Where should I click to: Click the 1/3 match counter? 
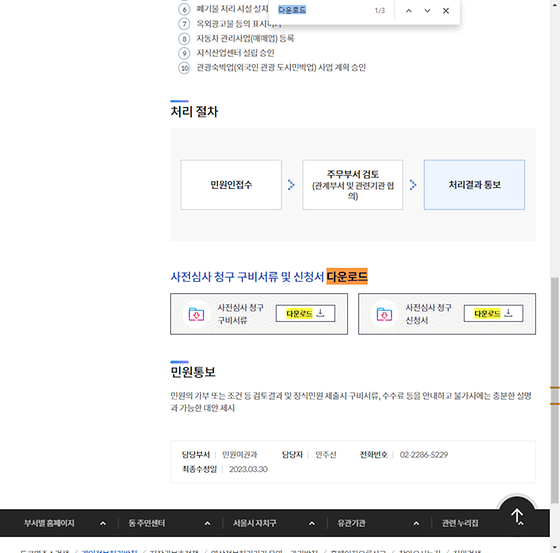click(x=380, y=11)
